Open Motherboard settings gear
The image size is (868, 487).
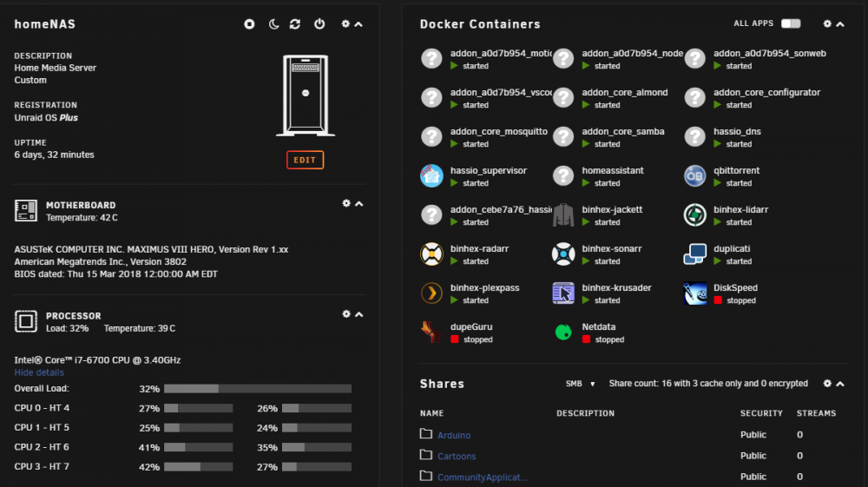[x=346, y=204]
